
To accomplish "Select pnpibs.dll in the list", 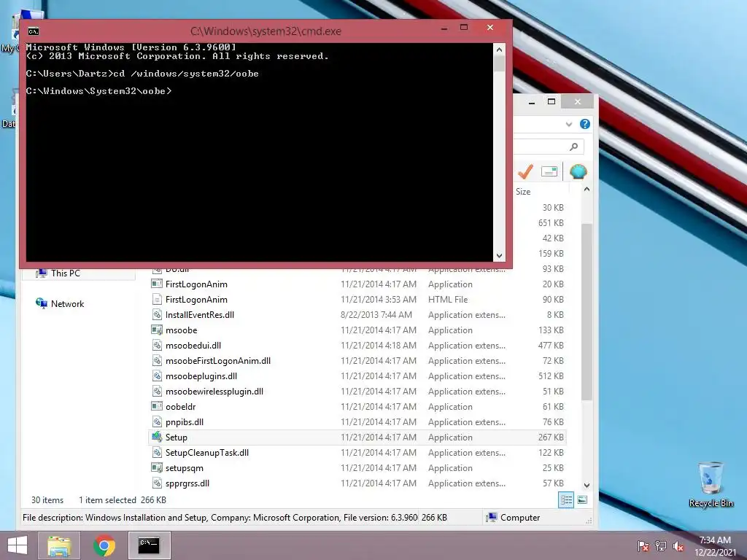I will [x=357, y=422].
